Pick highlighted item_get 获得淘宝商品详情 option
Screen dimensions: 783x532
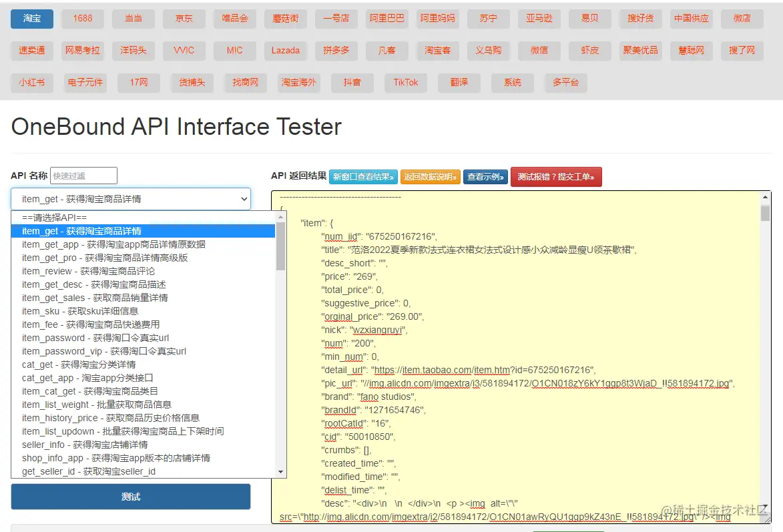(x=143, y=231)
